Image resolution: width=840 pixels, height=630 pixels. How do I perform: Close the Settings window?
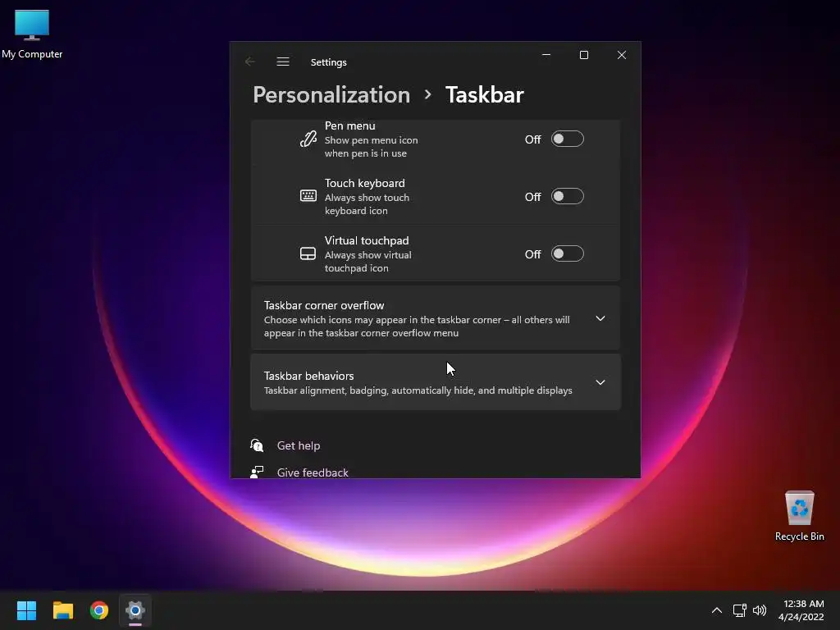point(622,55)
